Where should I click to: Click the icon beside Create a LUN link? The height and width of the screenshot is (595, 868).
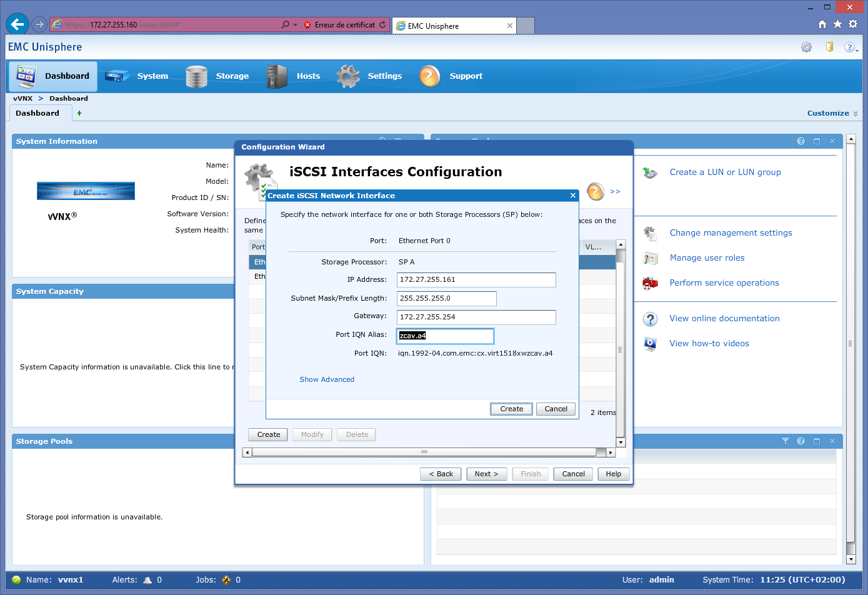pos(651,172)
